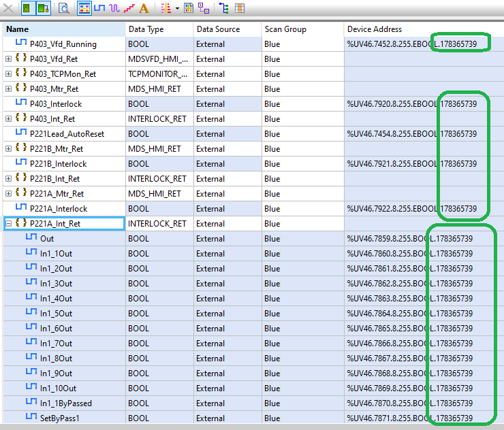Expand the P403_Mtr_Ret structure

pyautogui.click(x=9, y=89)
